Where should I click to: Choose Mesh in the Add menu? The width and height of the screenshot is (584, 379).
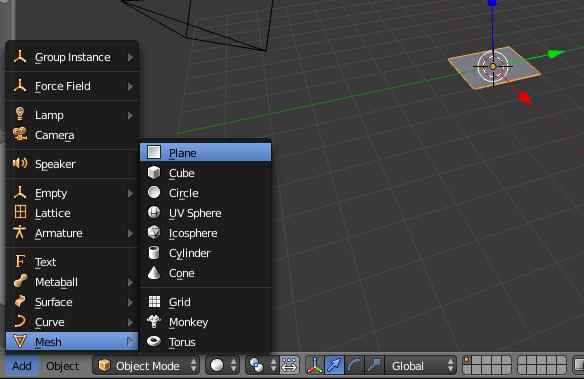[72, 342]
